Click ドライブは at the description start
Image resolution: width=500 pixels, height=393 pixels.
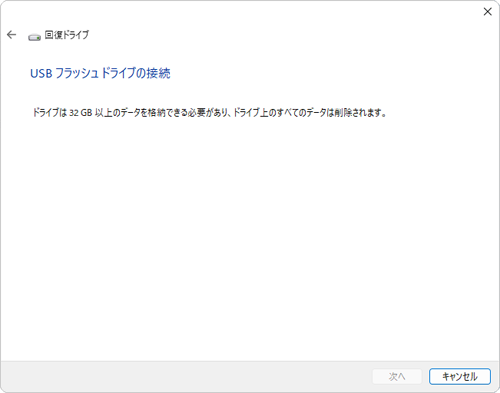50,113
